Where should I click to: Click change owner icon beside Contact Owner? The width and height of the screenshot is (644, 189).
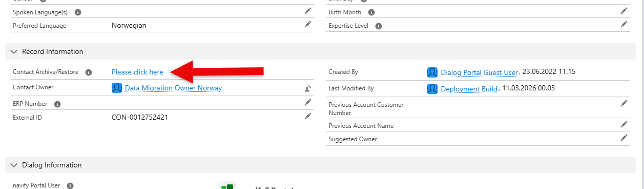tap(307, 88)
